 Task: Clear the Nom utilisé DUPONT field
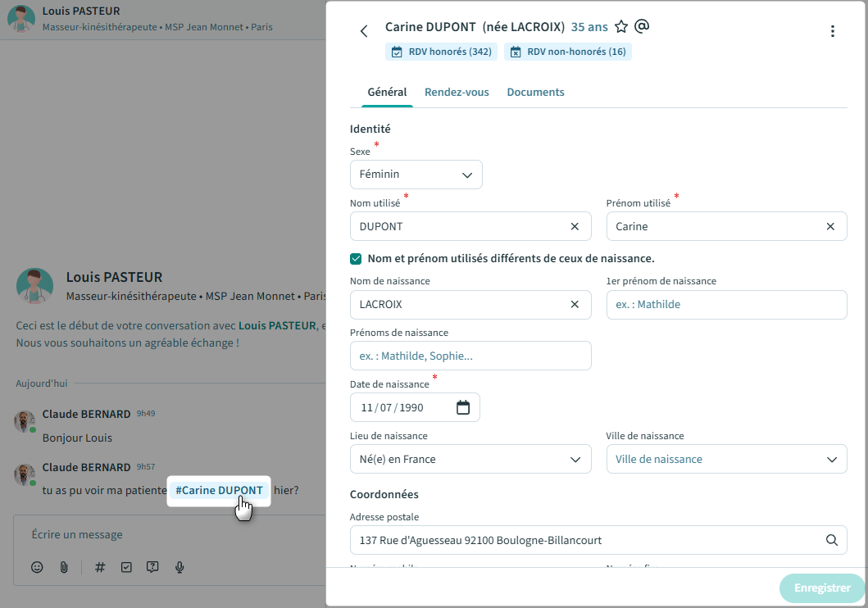(x=575, y=226)
